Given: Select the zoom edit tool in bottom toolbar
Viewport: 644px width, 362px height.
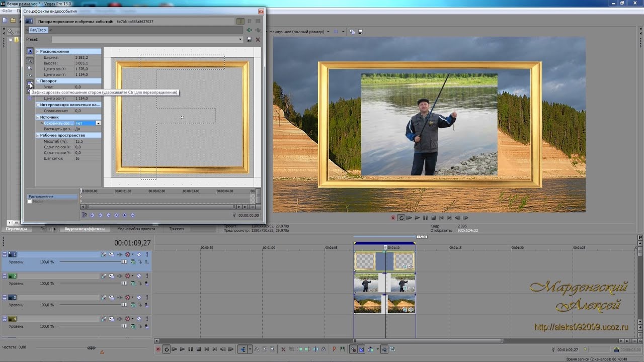Looking at the screenshot, I should point(273,349).
